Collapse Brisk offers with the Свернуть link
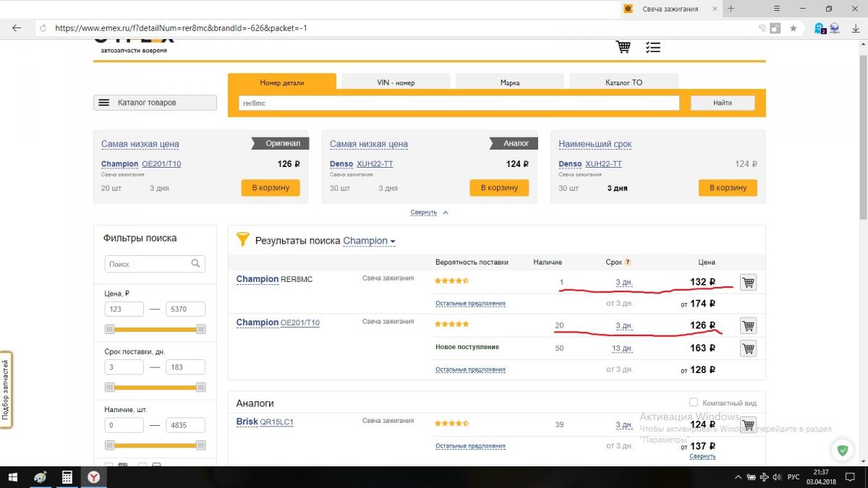Image resolution: width=868 pixels, height=488 pixels. pos(702,457)
